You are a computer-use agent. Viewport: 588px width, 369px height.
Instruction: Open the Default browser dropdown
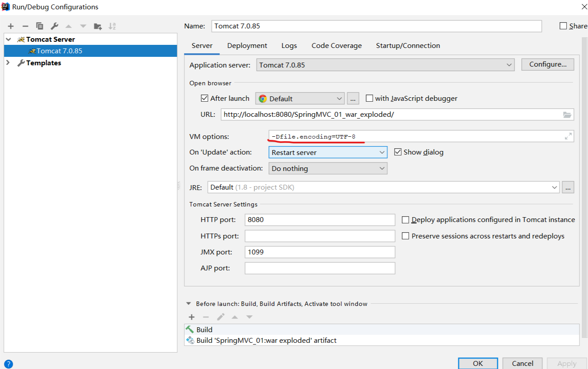(x=300, y=99)
